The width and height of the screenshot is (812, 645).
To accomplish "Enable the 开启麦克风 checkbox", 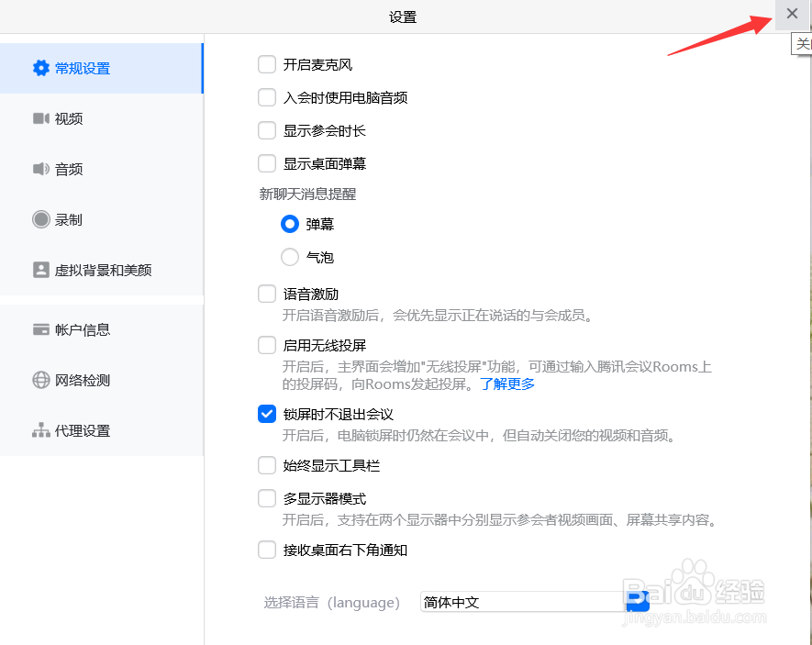I will click(266, 64).
